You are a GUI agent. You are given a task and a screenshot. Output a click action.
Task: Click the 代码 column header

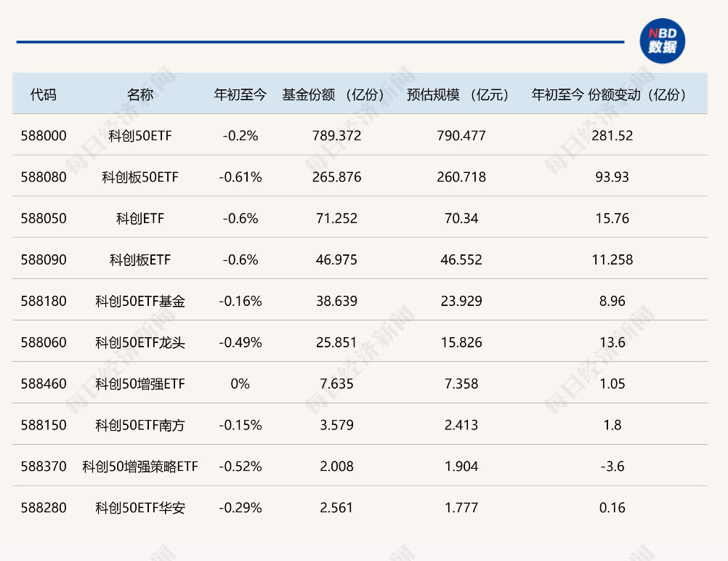tap(43, 94)
